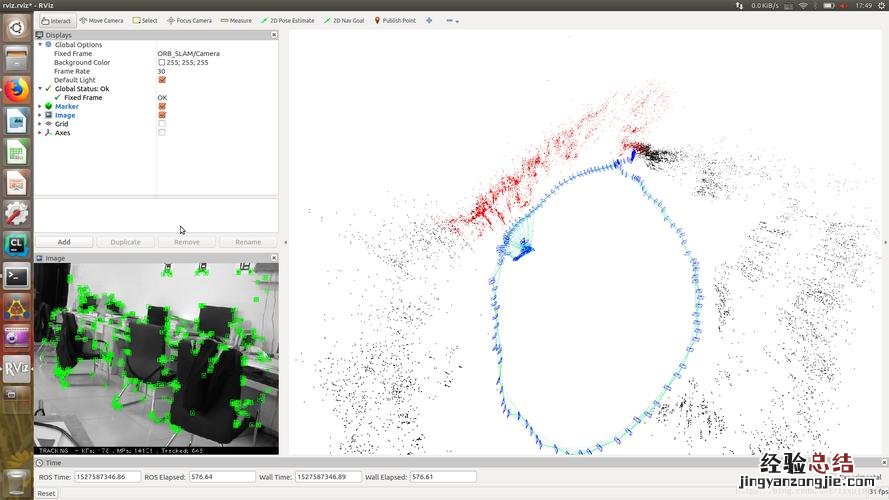Image resolution: width=889 pixels, height=500 pixels.
Task: Enable the Grid display checkbox
Action: click(x=162, y=124)
